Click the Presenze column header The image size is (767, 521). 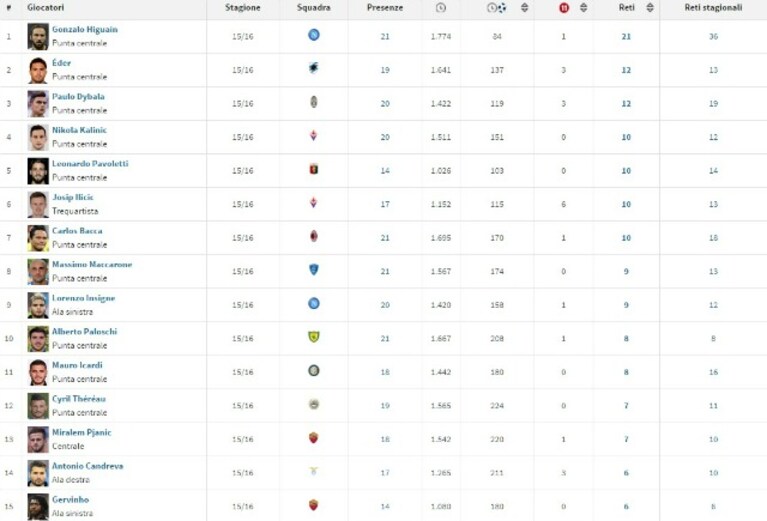pyautogui.click(x=385, y=7)
